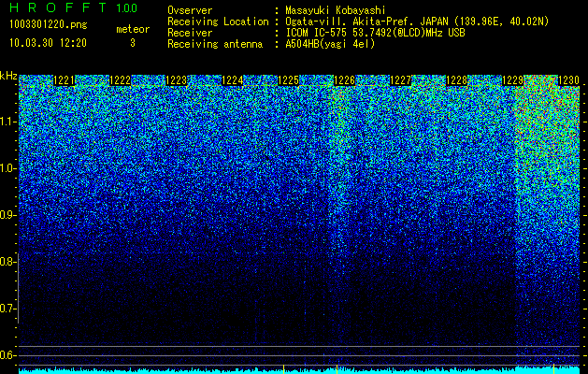Click the yellow meteor marker near 1230

pyautogui.click(x=553, y=368)
